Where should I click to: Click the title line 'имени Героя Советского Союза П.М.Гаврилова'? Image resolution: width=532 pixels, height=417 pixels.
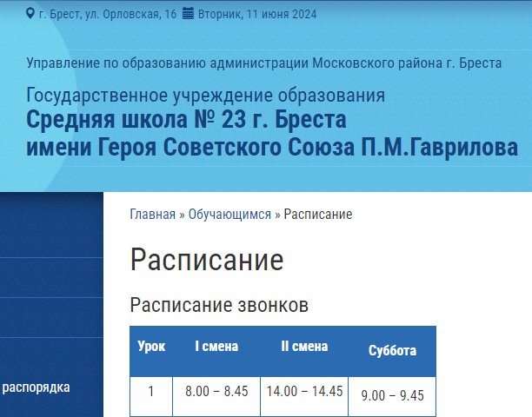(272, 147)
